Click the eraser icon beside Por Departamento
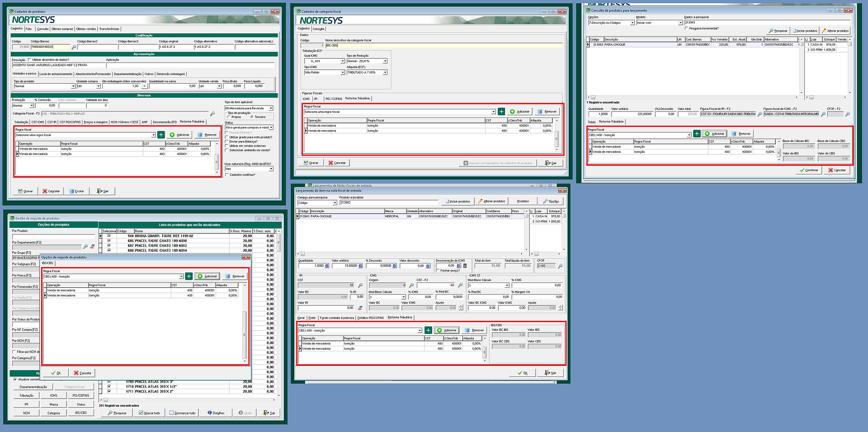Screen dimensions: 868x432 point(92,247)
